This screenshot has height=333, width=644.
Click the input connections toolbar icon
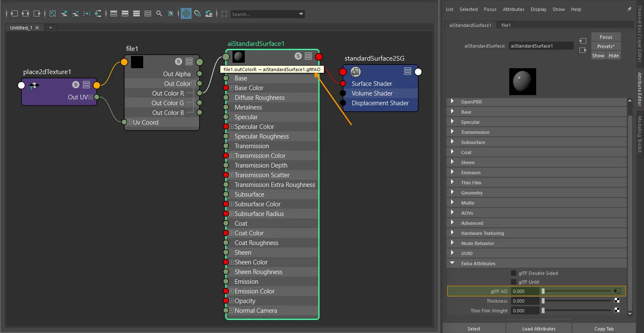point(14,13)
